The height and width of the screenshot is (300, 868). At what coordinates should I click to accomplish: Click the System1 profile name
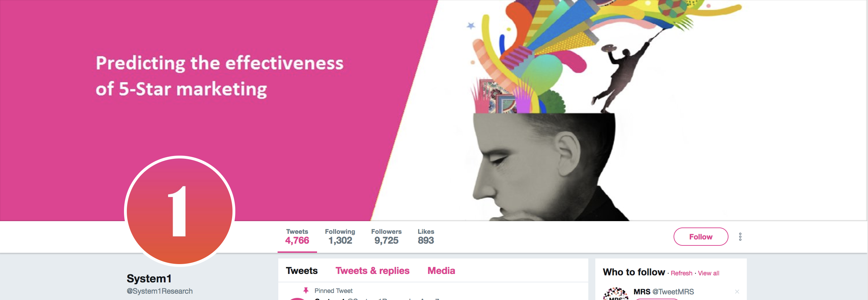[149, 279]
